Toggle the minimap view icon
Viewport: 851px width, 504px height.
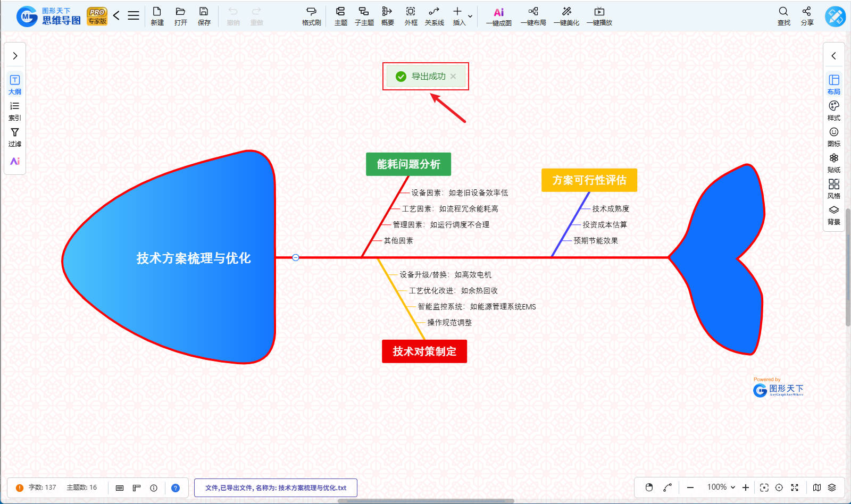(817, 488)
